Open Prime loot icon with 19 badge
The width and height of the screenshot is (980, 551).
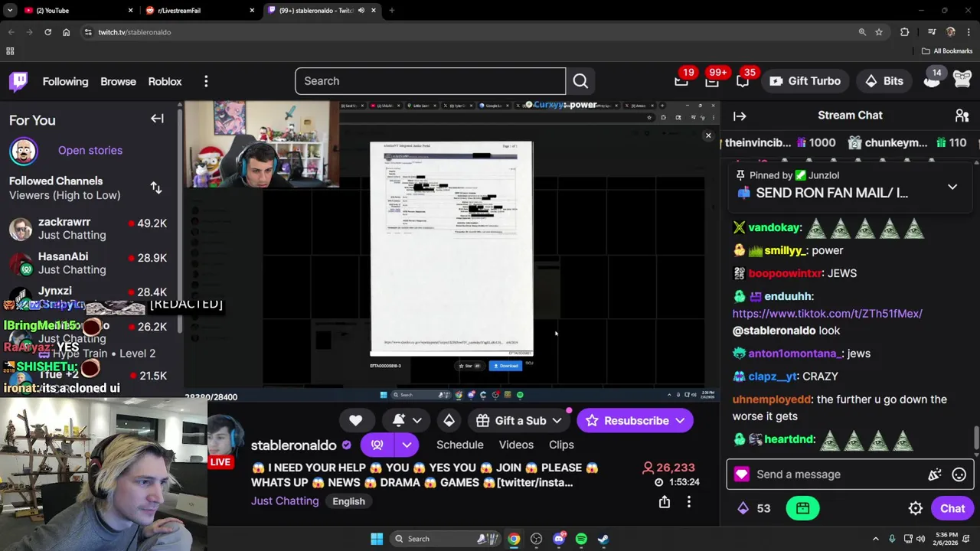click(x=681, y=80)
